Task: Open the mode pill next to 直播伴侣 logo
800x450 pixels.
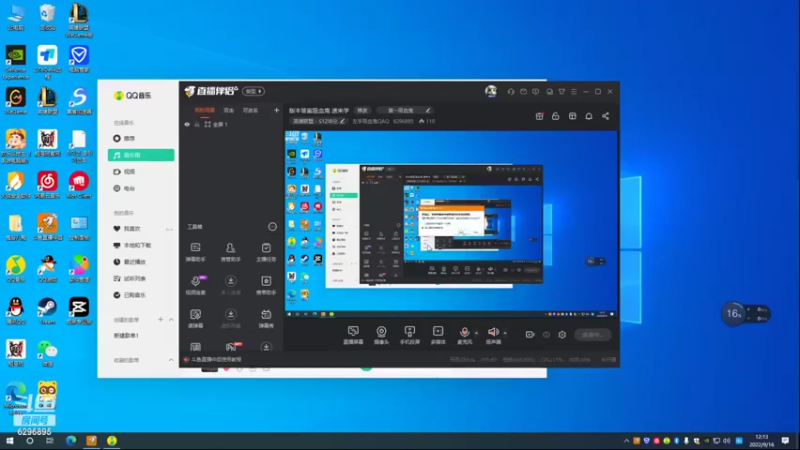Action: tap(253, 91)
